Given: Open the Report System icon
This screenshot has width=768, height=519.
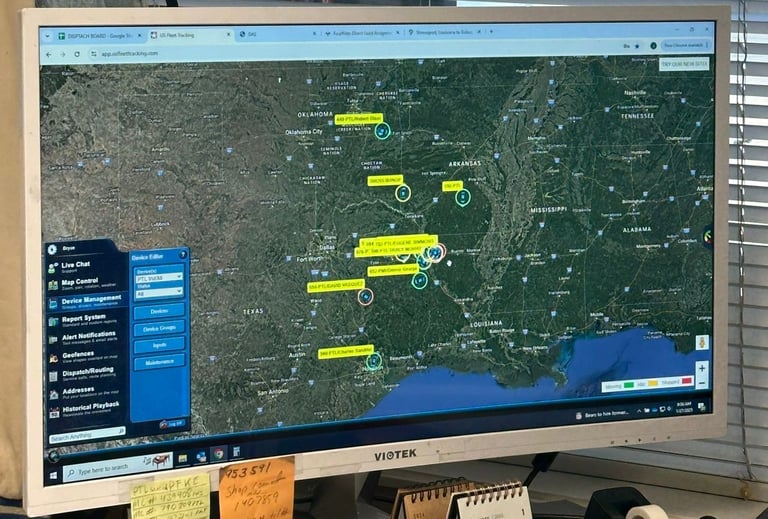Looking at the screenshot, I should (x=53, y=321).
